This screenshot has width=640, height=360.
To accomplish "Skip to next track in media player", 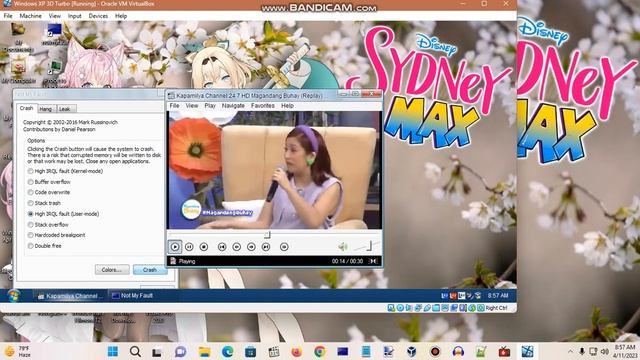I will [266, 247].
